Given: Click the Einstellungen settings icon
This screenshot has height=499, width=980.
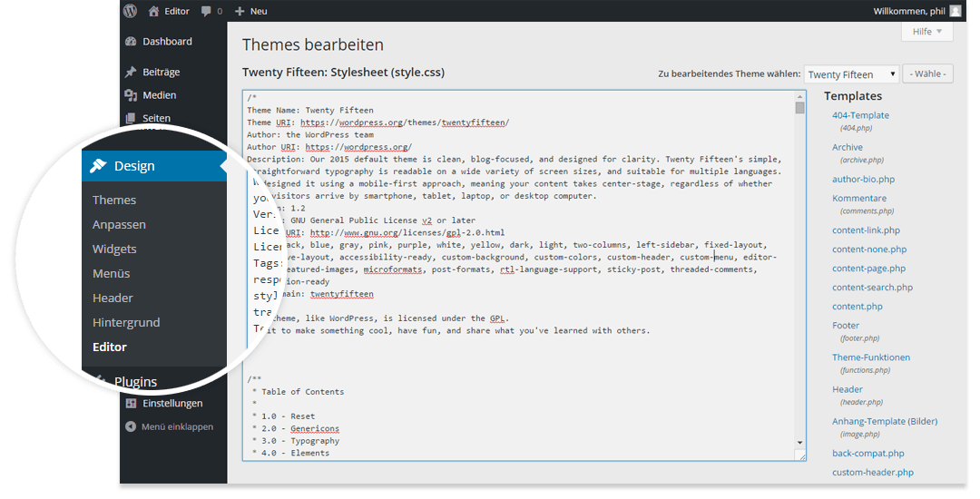Looking at the screenshot, I should tap(131, 403).
